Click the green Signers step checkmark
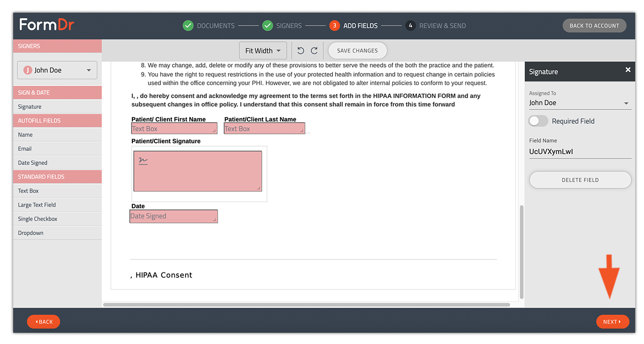The image size is (644, 344). click(x=267, y=25)
